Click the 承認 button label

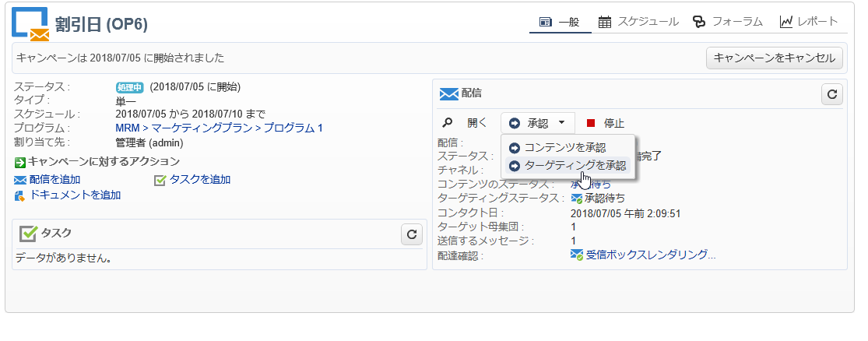coord(537,123)
